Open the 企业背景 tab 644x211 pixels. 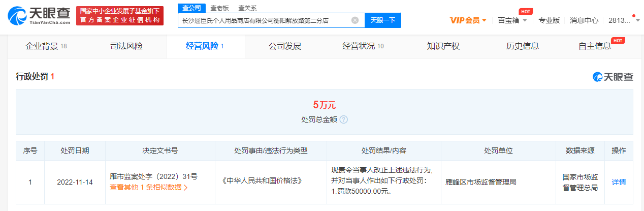(x=46, y=46)
